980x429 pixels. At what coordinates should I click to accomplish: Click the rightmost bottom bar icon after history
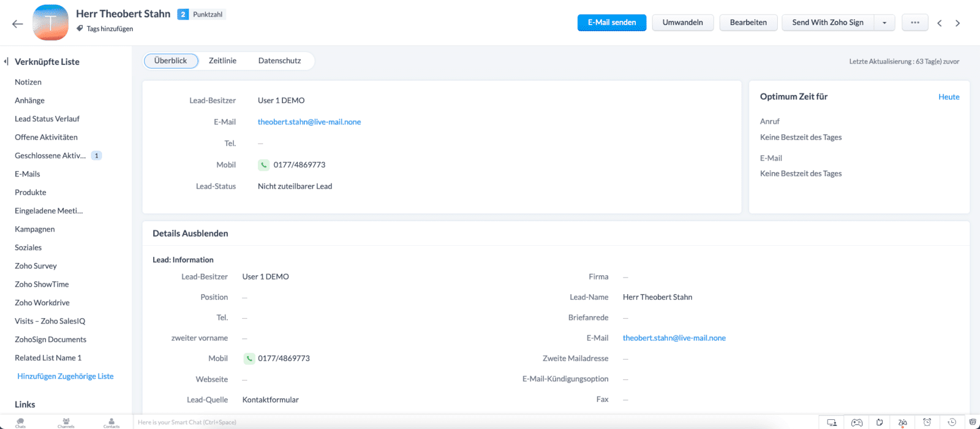point(973,422)
